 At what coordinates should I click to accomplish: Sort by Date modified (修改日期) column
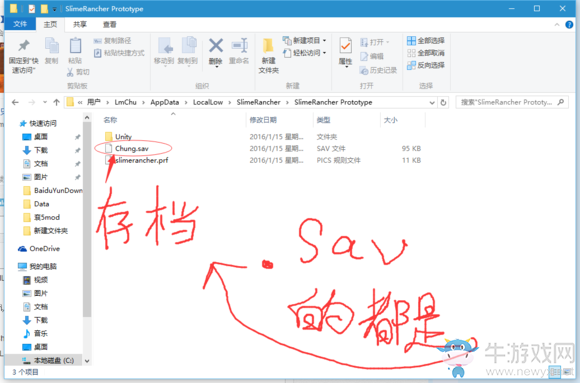(263, 120)
